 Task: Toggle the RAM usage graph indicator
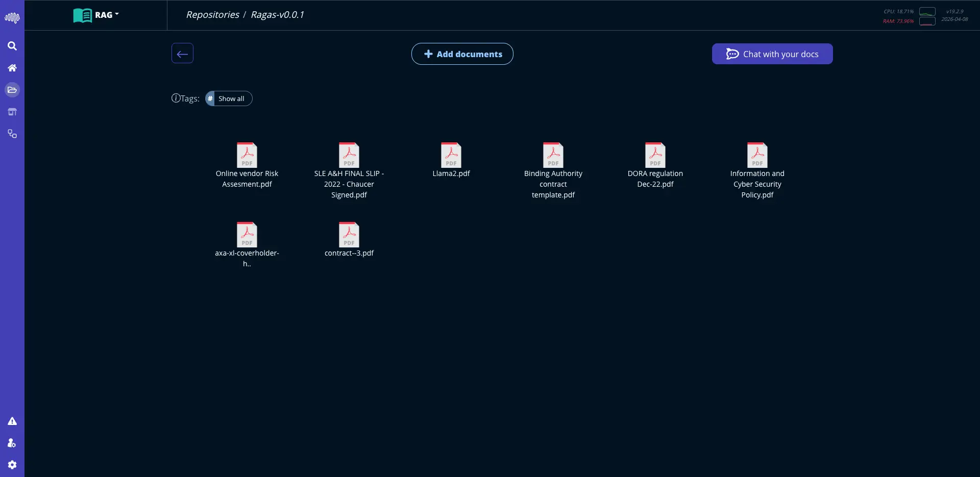[x=927, y=22]
